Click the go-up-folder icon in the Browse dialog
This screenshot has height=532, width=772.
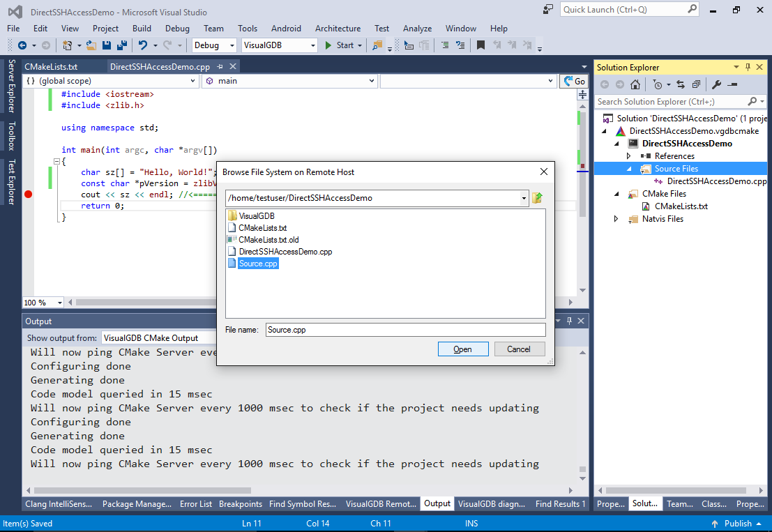[x=537, y=198]
